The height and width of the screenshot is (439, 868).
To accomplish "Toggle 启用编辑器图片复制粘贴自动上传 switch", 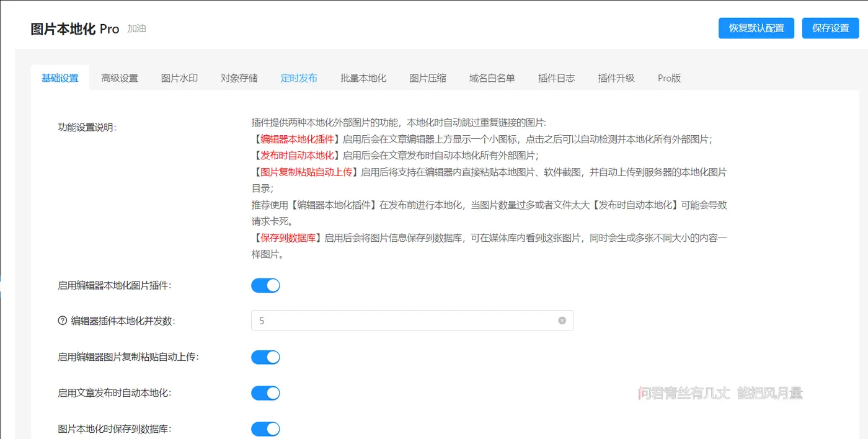I will (265, 357).
